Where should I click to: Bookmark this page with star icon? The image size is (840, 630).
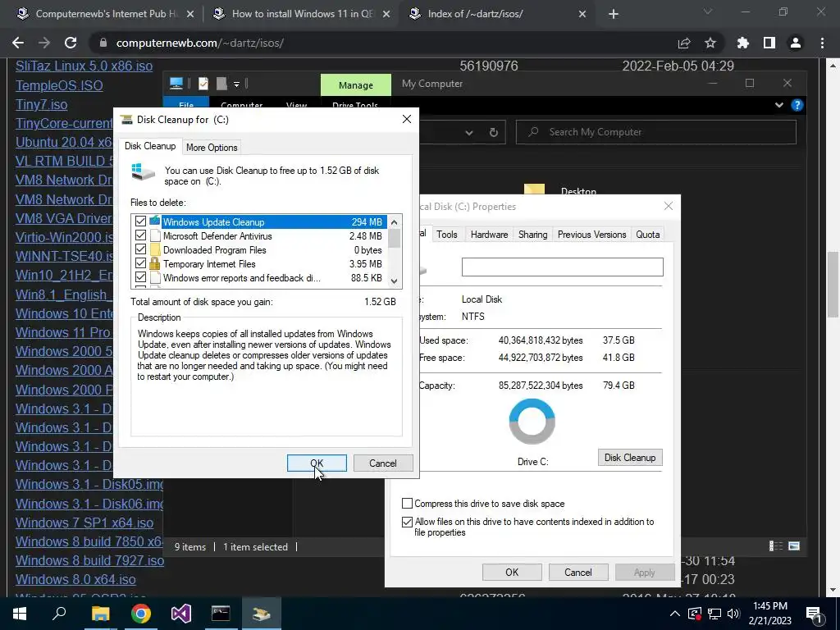click(x=710, y=43)
